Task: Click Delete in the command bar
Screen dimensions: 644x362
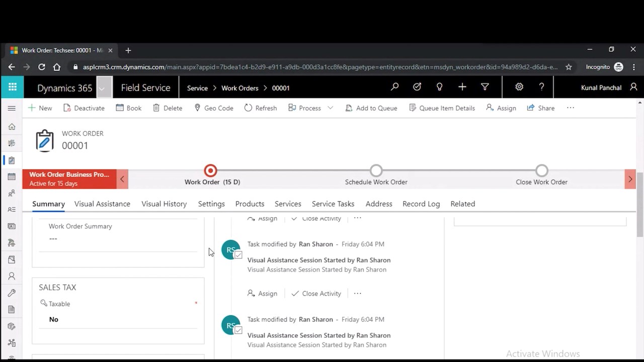Action: tap(167, 108)
